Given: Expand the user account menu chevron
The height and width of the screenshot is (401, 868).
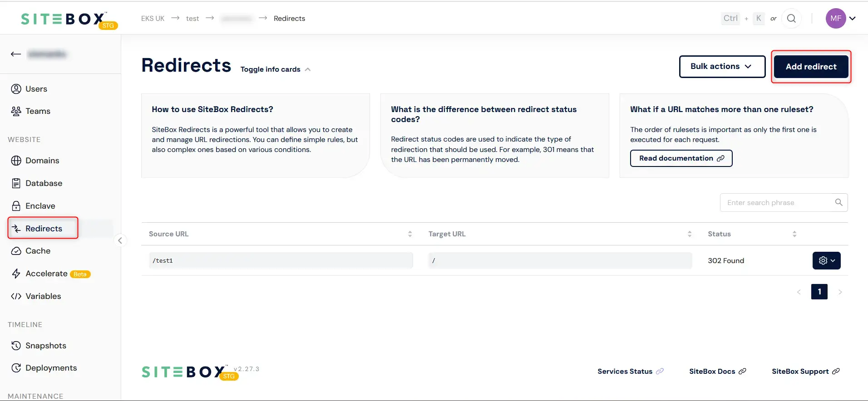Looking at the screenshot, I should coord(853,19).
